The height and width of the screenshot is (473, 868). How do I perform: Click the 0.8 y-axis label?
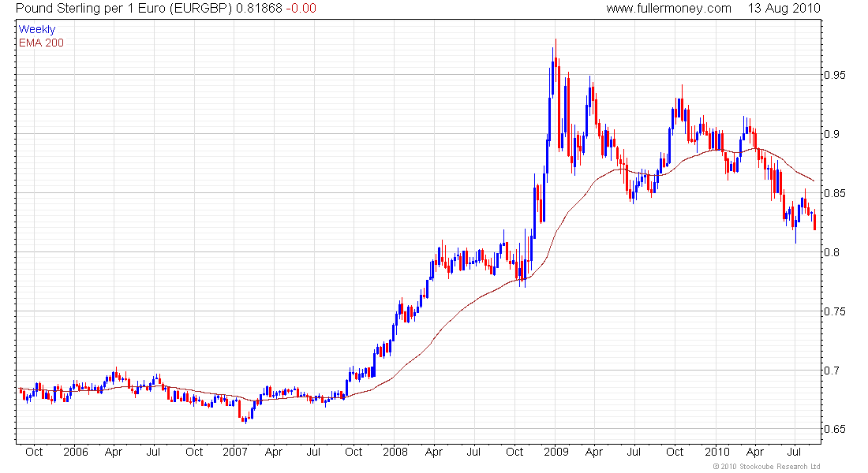click(x=832, y=252)
